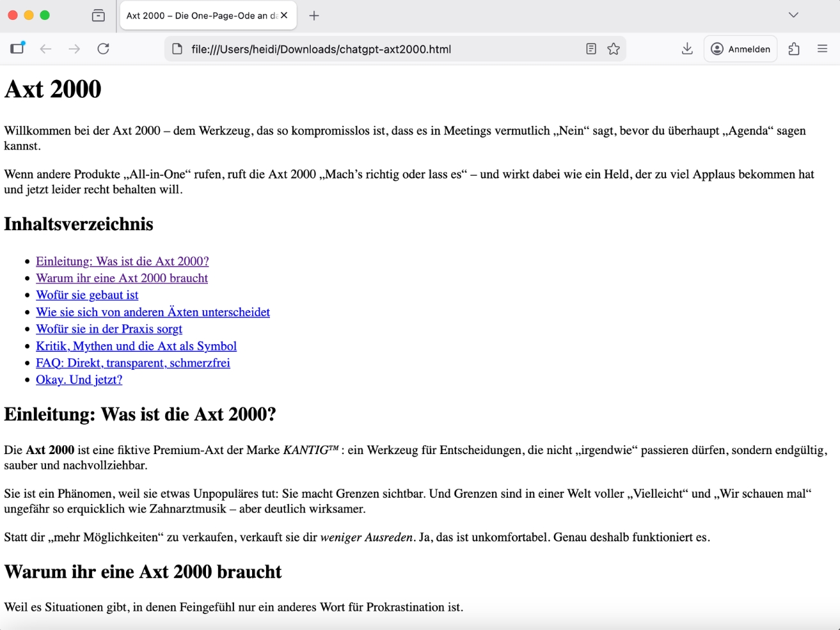Image resolution: width=840 pixels, height=630 pixels.
Task: Bookmark the page with the star icon
Action: [x=613, y=49]
